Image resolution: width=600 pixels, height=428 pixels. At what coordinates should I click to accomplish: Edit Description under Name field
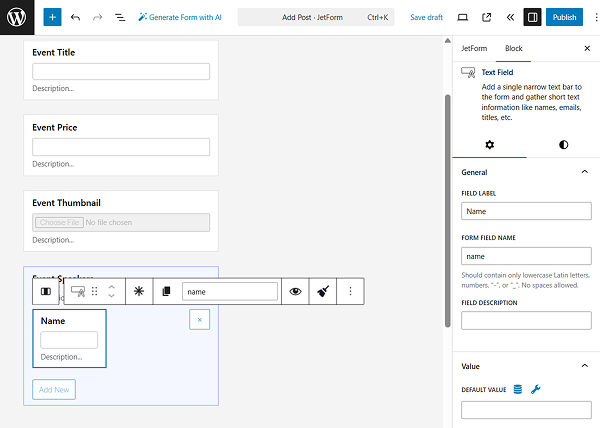[61, 357]
